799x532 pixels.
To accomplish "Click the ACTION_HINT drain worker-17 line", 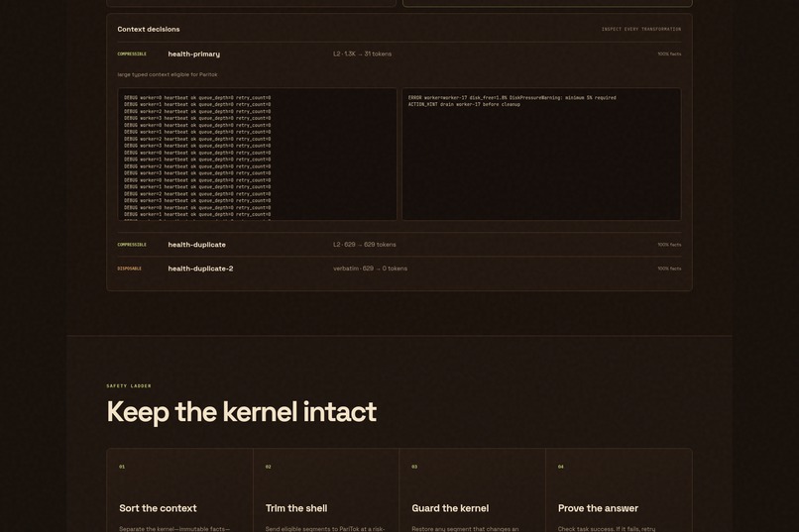I will (x=464, y=104).
